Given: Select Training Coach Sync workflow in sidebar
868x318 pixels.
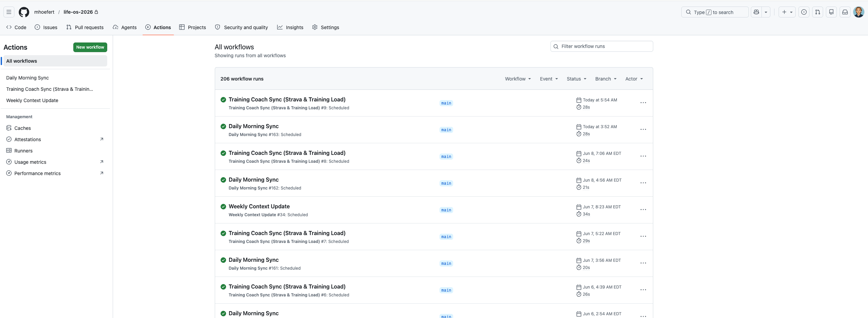Looking at the screenshot, I should point(55,89).
